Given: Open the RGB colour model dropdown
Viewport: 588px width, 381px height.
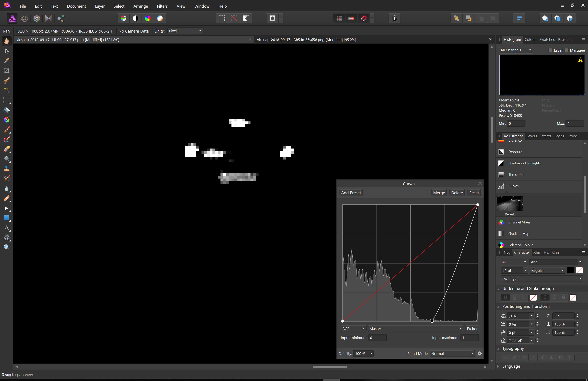Looking at the screenshot, I should 353,329.
